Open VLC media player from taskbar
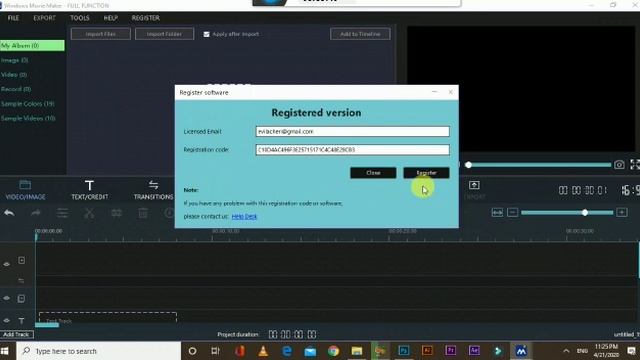 pos(263,351)
